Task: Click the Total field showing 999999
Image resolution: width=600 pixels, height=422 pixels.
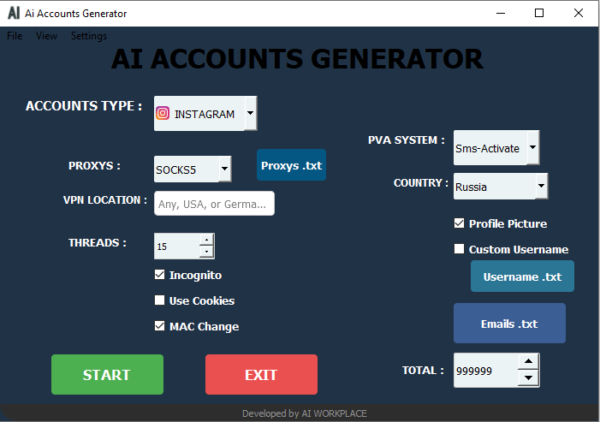Action: tap(486, 370)
